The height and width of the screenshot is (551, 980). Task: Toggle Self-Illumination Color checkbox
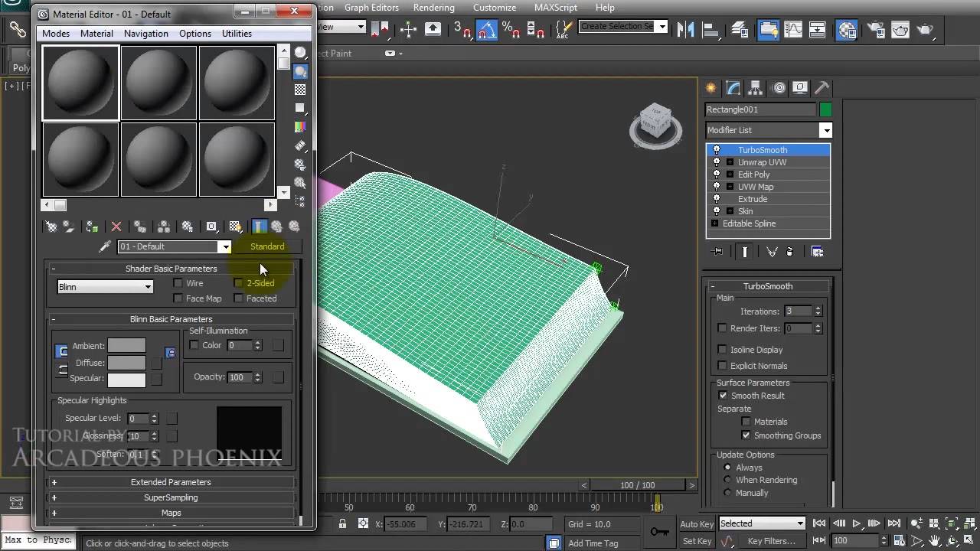pos(194,345)
